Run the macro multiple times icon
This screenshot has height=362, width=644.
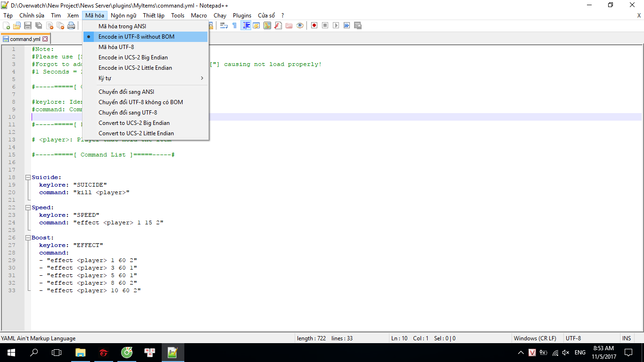(x=347, y=25)
